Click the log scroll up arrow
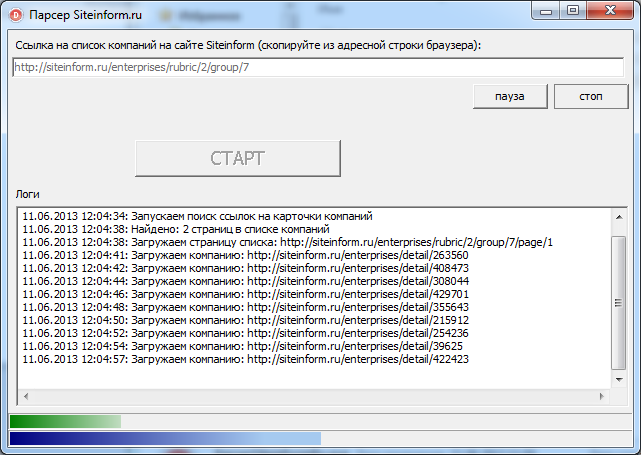Image resolution: width=641 pixels, height=455 pixels. [619, 217]
